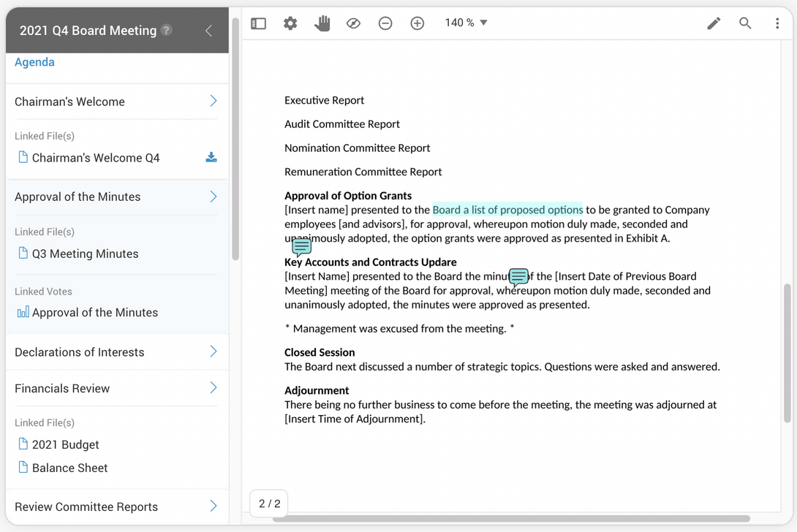Expand Chairman's Welcome agenda item
Viewport: 797px width, 532px height.
pyautogui.click(x=214, y=101)
